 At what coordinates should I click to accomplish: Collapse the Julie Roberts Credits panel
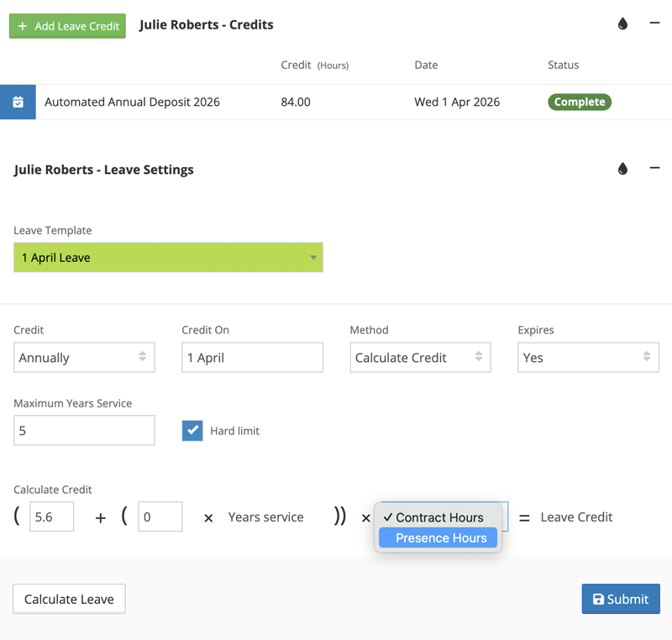[x=654, y=23]
